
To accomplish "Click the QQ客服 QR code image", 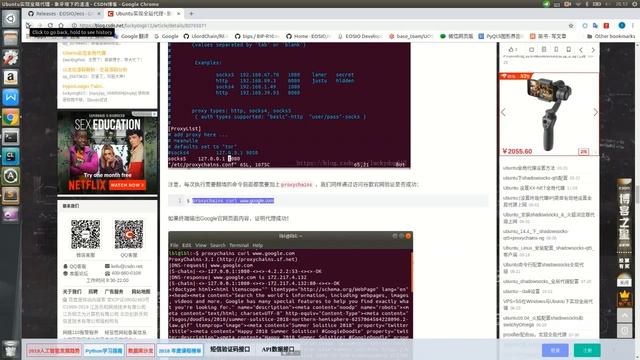I will pos(129,234).
